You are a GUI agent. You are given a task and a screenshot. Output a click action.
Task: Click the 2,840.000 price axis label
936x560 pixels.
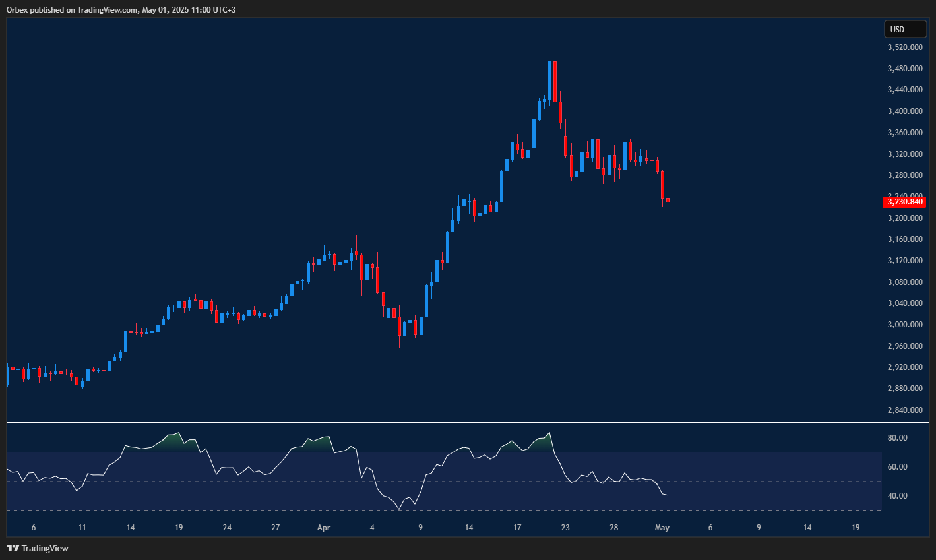tap(904, 410)
